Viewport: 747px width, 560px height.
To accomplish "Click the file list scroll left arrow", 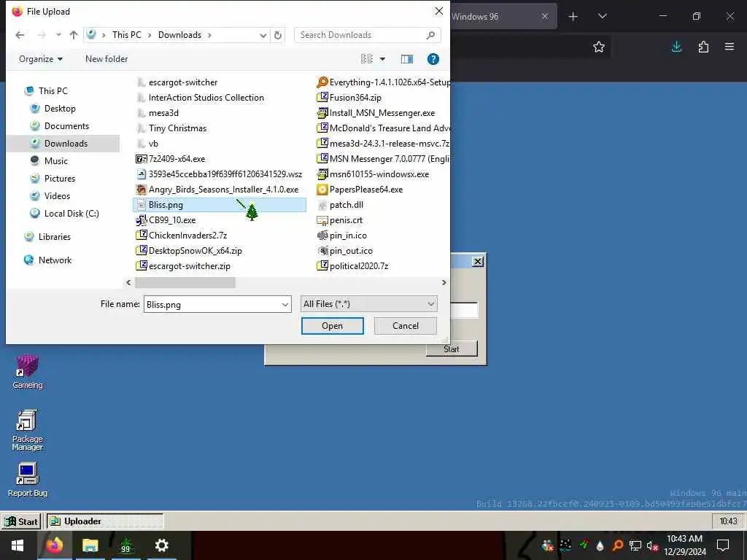I will 128,282.
